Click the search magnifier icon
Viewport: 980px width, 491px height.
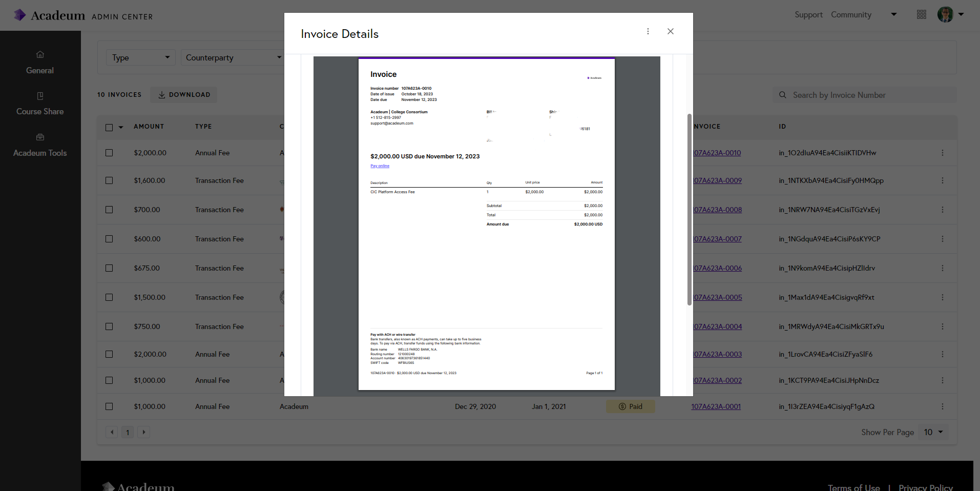point(782,95)
